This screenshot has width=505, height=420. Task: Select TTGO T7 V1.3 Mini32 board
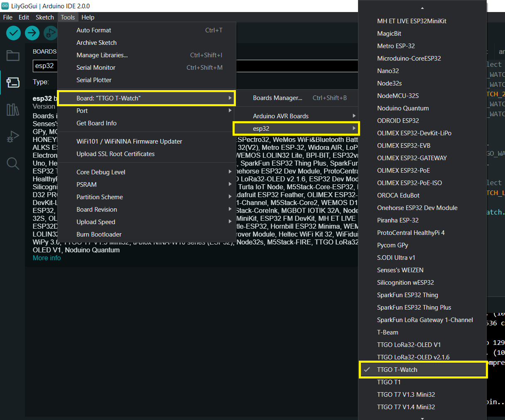(x=422, y=394)
